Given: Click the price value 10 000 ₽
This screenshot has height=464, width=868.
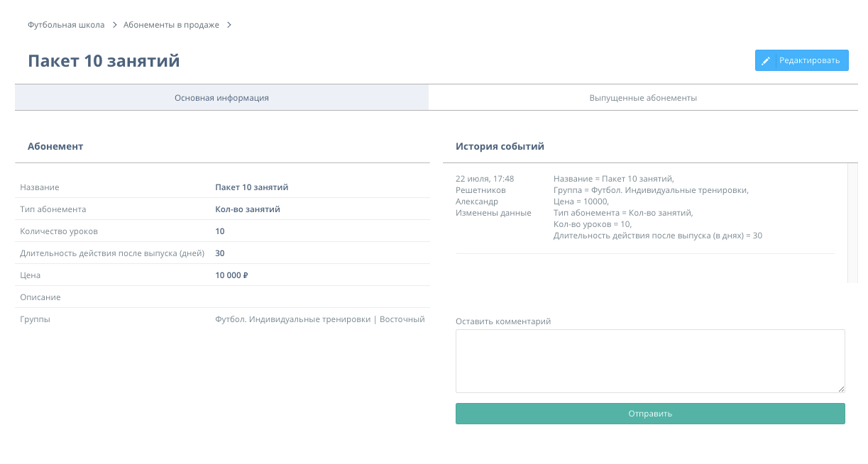Looking at the screenshot, I should tap(231, 275).
